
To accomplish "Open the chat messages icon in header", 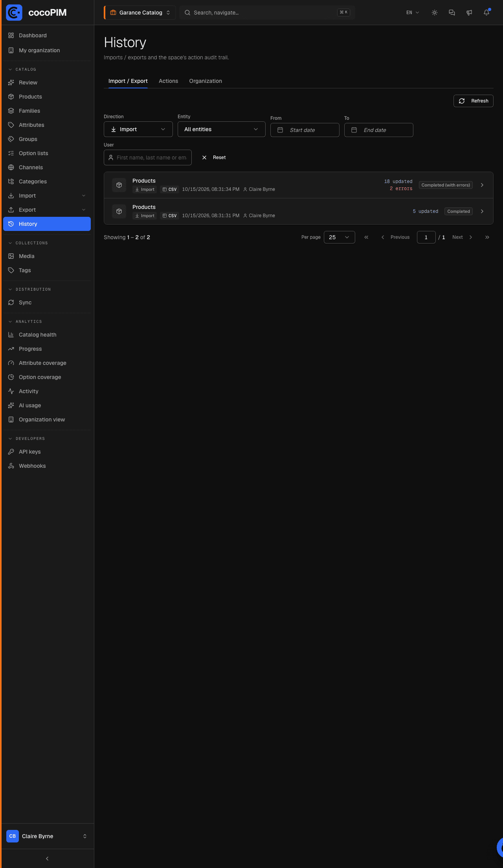I will [452, 13].
